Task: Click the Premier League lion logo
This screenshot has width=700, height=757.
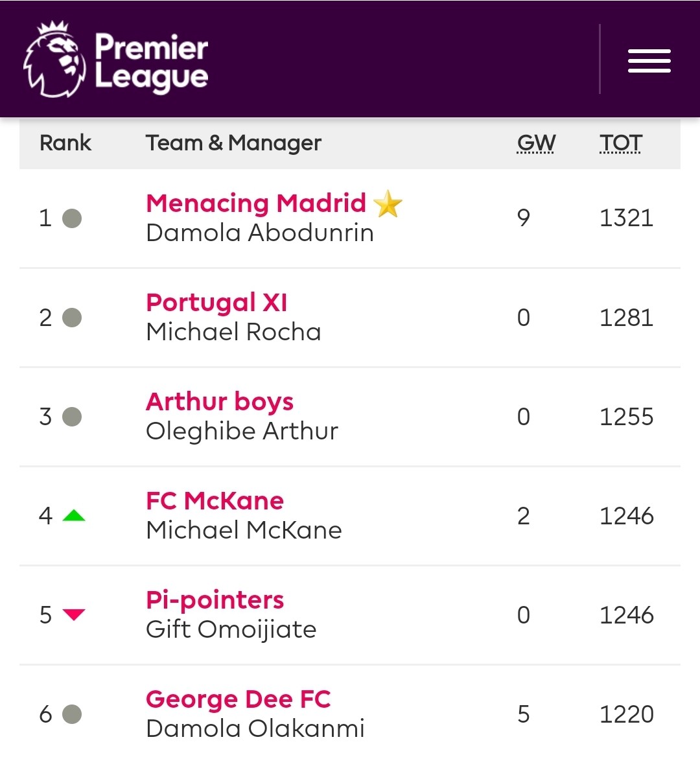Action: [54, 59]
